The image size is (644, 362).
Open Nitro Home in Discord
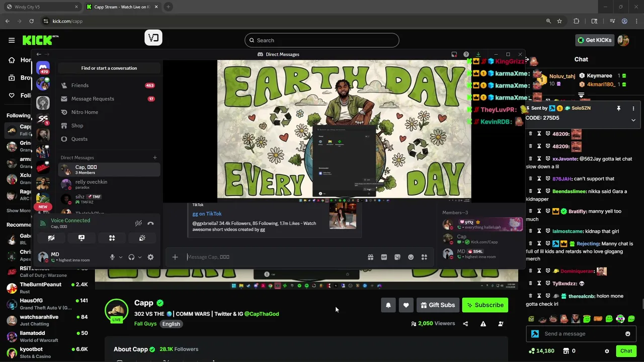[x=108, y=112]
